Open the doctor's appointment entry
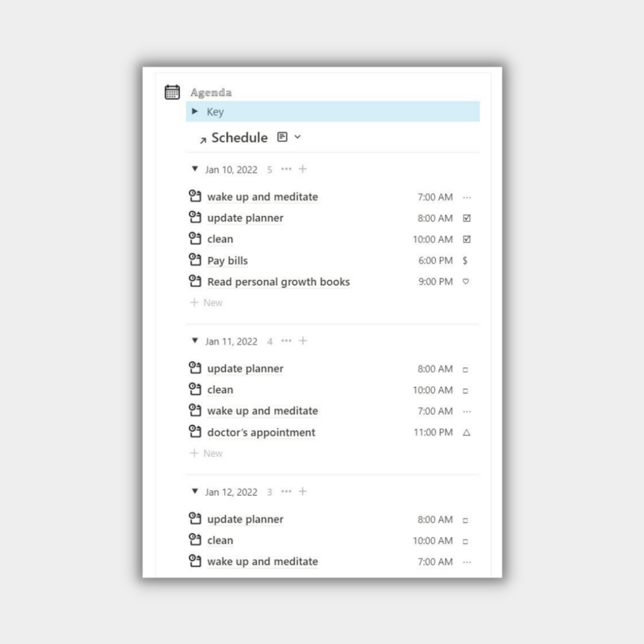644x644 pixels. [261, 433]
